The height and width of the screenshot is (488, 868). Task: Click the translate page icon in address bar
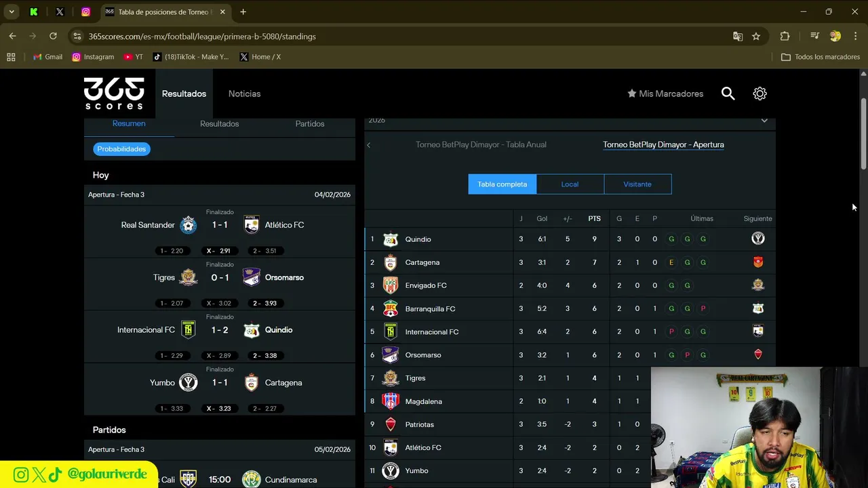pyautogui.click(x=738, y=36)
